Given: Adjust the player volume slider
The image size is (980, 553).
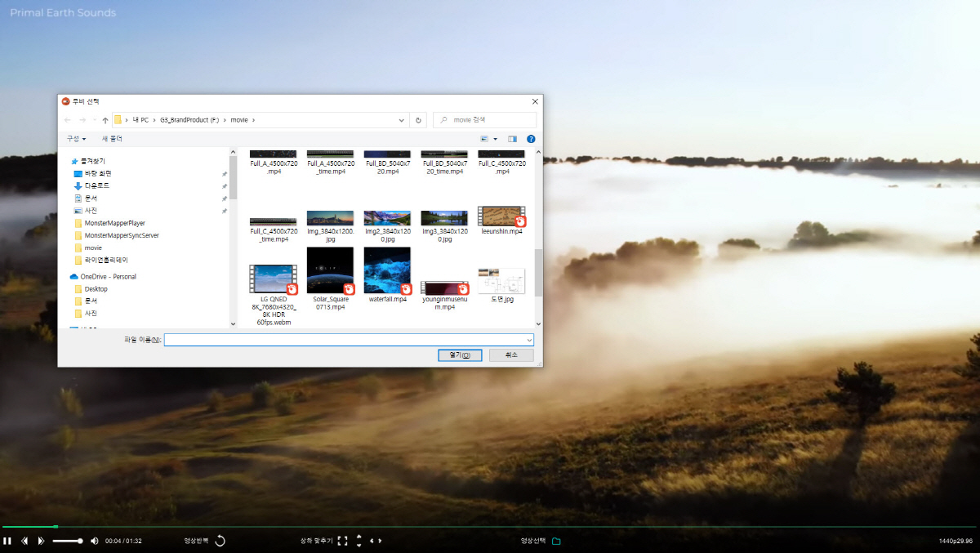Looking at the screenshot, I should coord(68,541).
